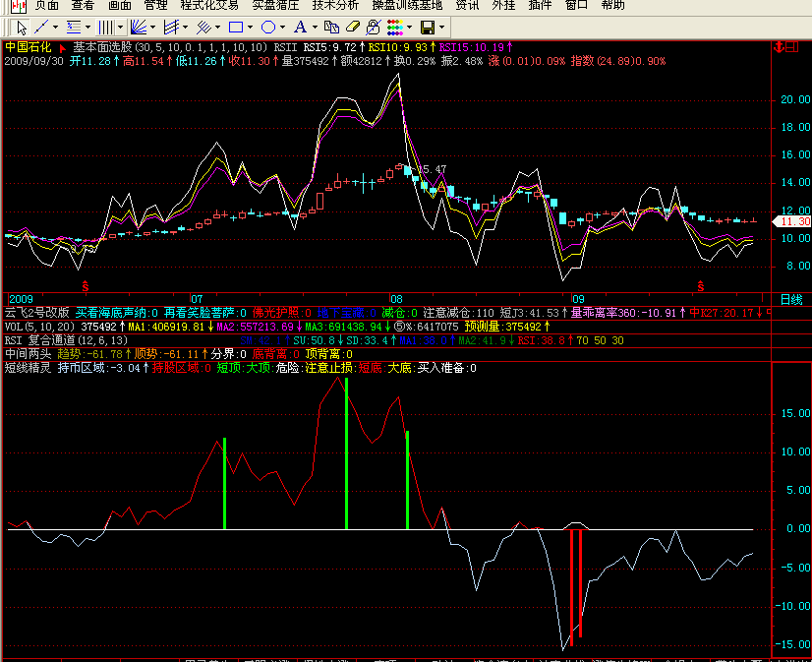Select the trend line drawing tool
The height and width of the screenshot is (662, 812).
(x=41, y=28)
